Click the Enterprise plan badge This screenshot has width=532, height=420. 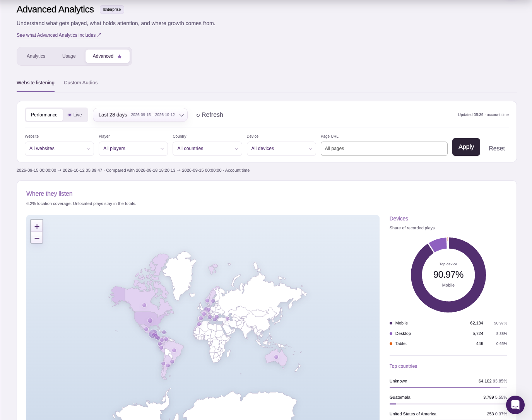[112, 10]
